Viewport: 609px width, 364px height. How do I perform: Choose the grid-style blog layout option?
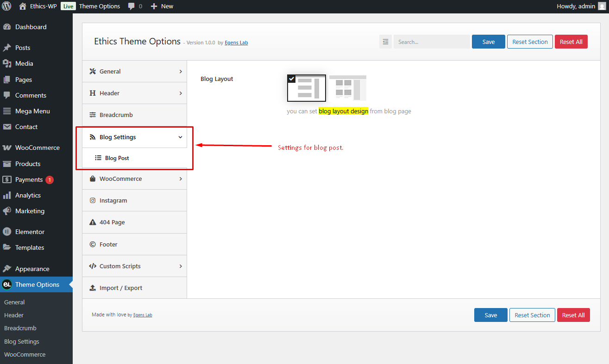coord(348,88)
